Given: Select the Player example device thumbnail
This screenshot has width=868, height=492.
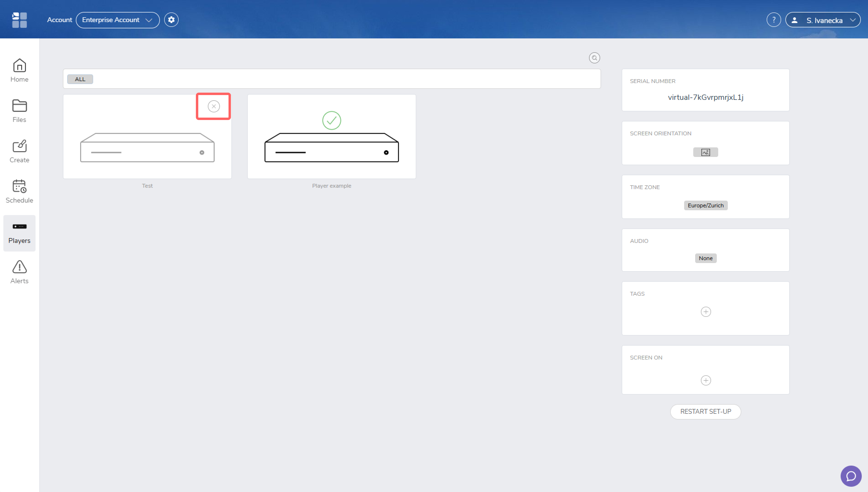Looking at the screenshot, I should tap(332, 137).
